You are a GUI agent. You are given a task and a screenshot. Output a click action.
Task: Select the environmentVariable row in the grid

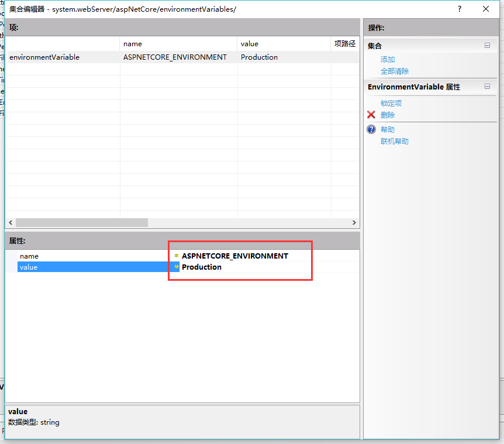(x=58, y=57)
